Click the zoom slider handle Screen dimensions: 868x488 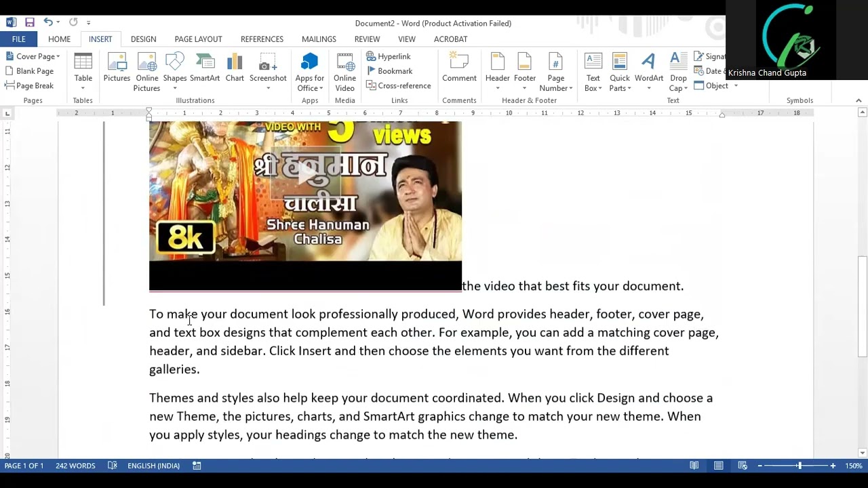pos(800,466)
